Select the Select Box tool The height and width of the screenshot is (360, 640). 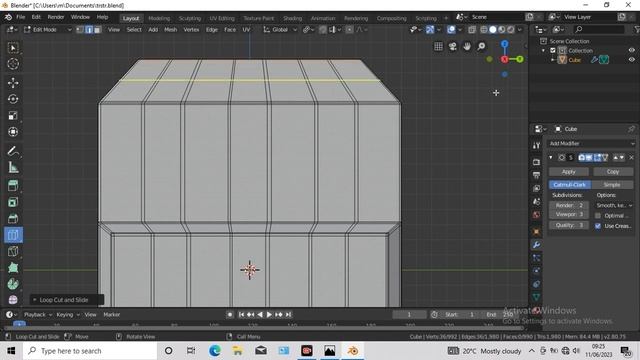pos(13,48)
